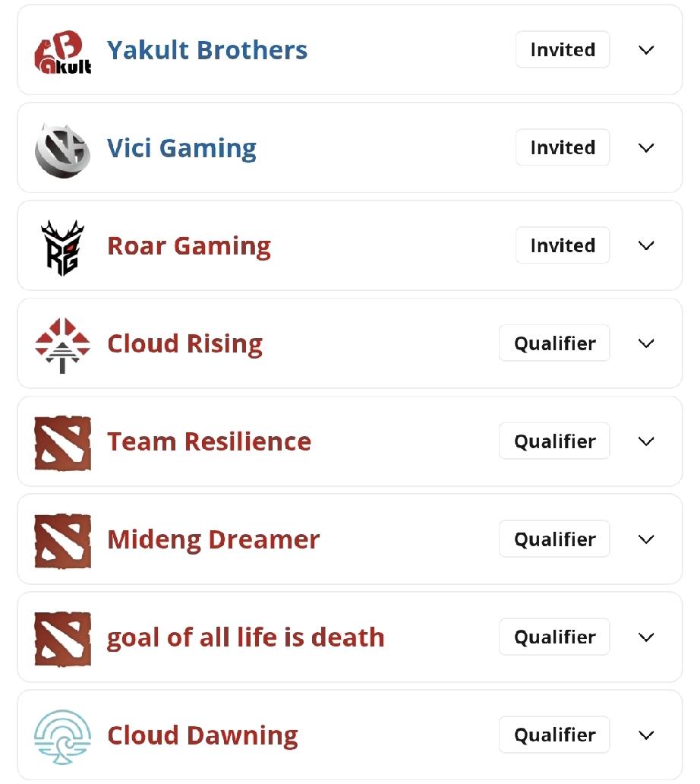
Task: Click the Qualifier badge for goal of all life is death
Action: pyautogui.click(x=554, y=637)
